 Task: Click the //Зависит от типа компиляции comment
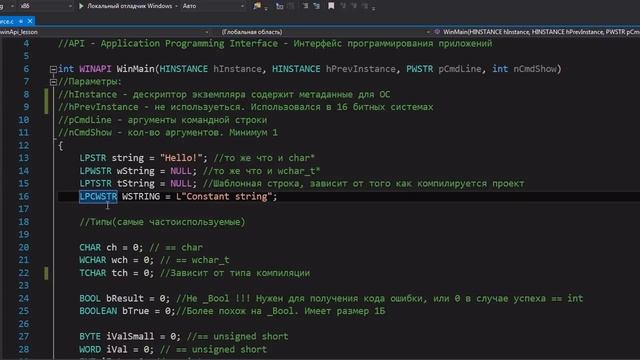tap(235, 273)
